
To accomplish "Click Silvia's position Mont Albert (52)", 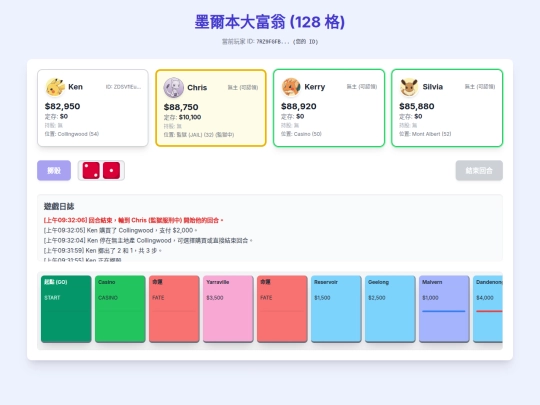I will (425, 134).
